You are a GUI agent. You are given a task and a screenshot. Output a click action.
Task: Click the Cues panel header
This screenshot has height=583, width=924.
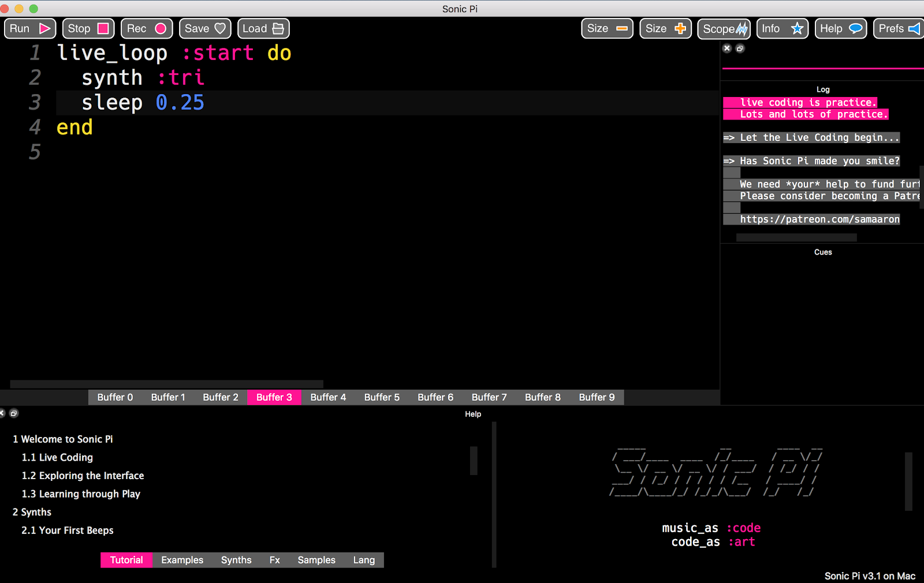pos(823,252)
